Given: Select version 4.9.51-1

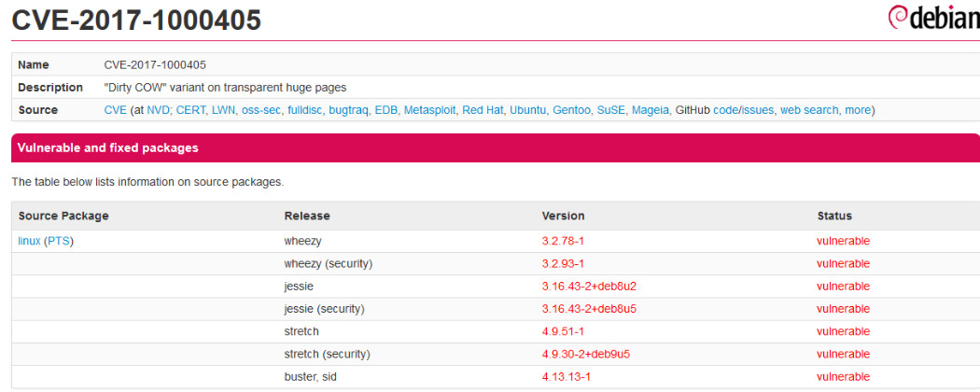Looking at the screenshot, I should coord(563,331).
